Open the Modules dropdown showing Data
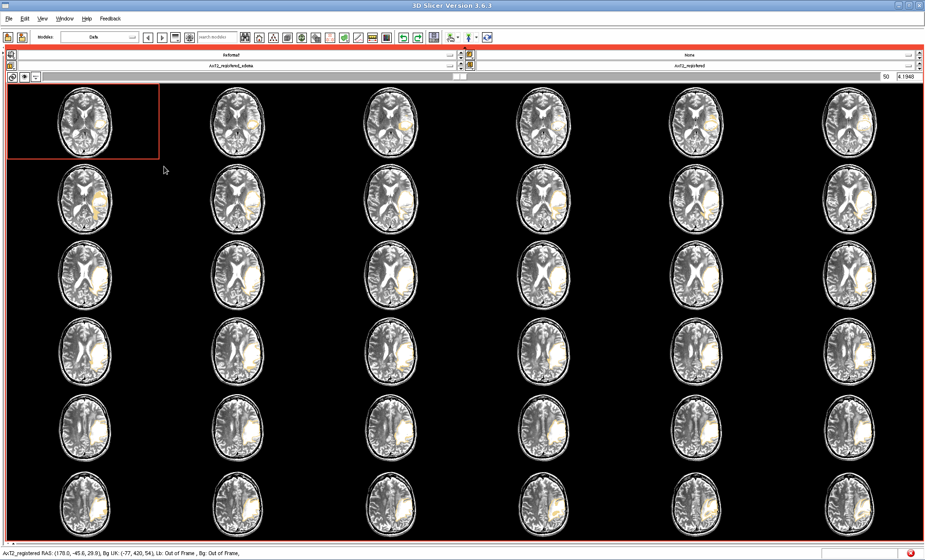Viewport: 925px width, 560px height. coord(100,37)
